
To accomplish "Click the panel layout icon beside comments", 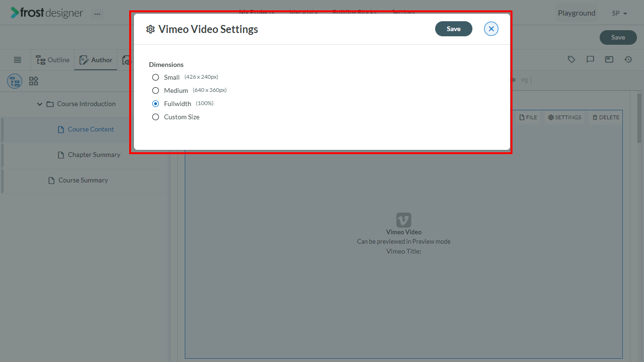I will coord(609,59).
